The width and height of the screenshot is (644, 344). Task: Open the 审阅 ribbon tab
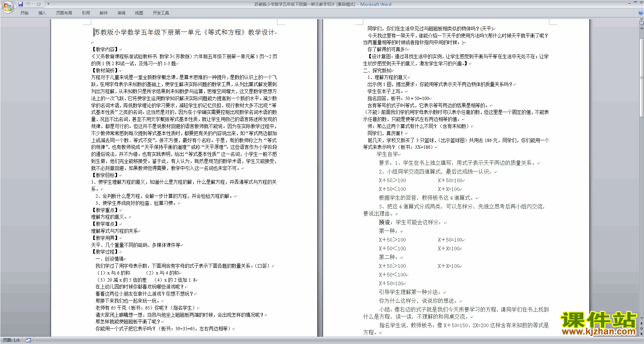coord(121,13)
